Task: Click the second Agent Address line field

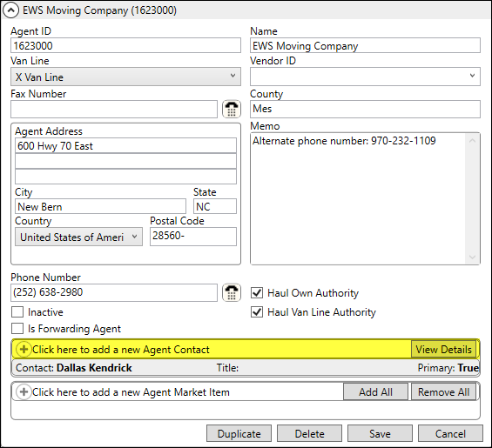Action: pyautogui.click(x=125, y=161)
